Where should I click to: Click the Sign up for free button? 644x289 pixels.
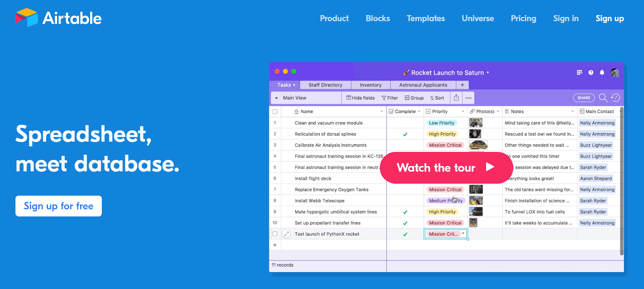click(x=58, y=206)
